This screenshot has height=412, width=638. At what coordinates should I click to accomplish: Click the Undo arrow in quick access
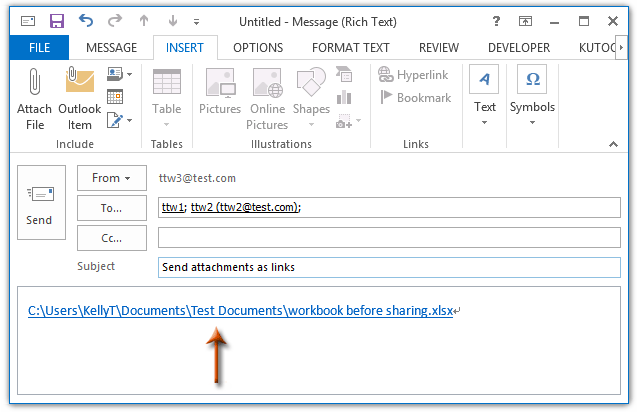coord(86,20)
